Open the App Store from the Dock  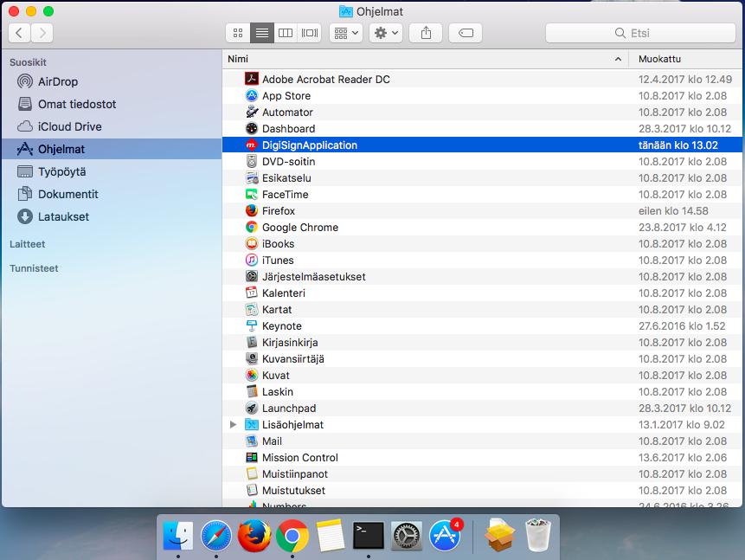[x=446, y=535]
